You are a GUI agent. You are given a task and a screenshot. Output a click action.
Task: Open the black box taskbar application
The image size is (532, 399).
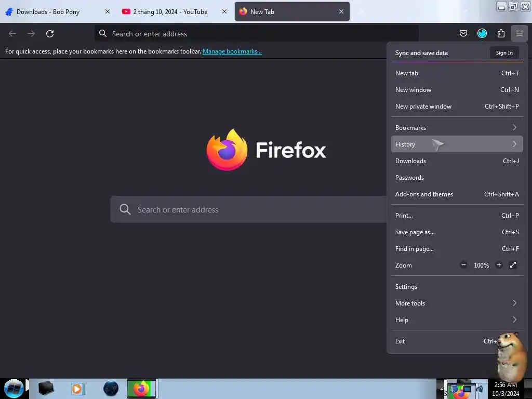[x=46, y=389]
